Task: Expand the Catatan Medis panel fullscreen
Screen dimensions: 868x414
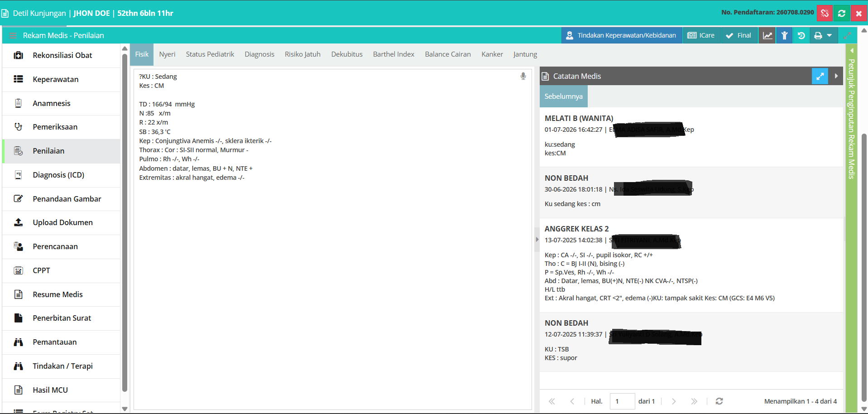Action: [820, 76]
